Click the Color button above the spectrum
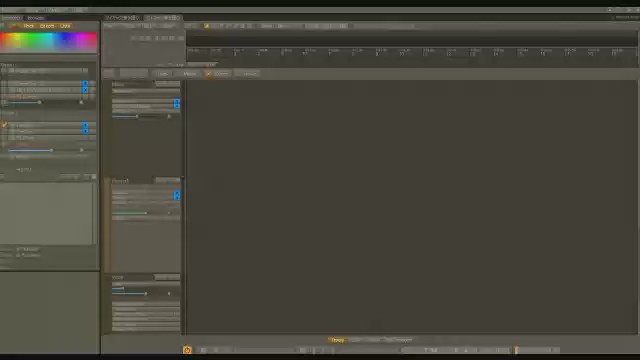This screenshot has width=640, height=360. [x=65, y=26]
